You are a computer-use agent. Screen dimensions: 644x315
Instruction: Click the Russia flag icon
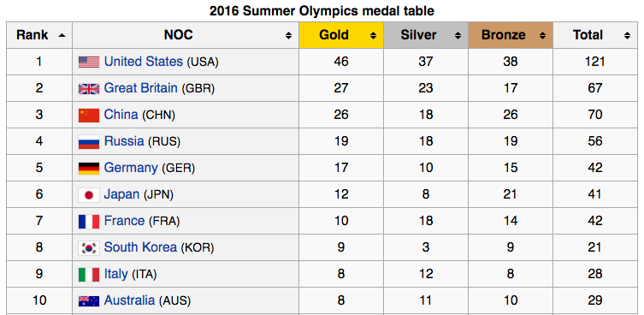89,142
